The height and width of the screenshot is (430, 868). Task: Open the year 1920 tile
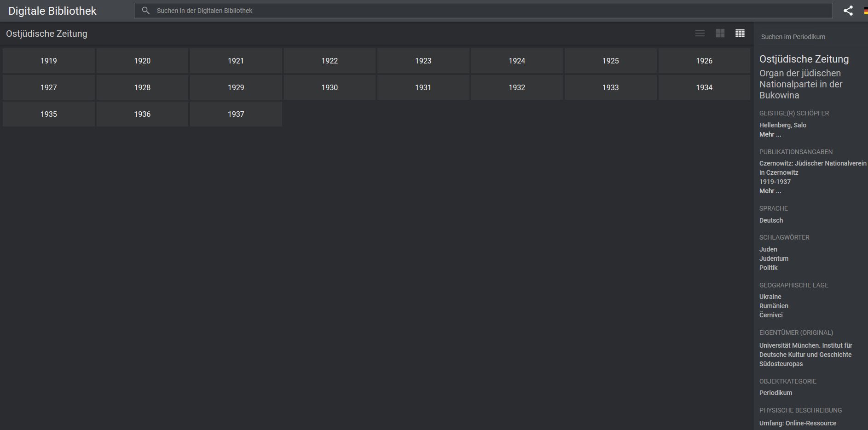tap(142, 61)
